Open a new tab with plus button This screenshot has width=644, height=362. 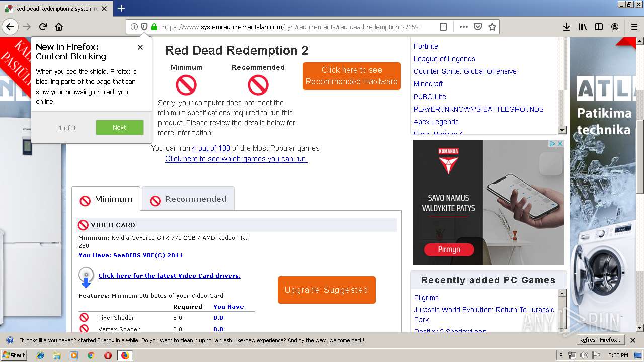click(121, 8)
